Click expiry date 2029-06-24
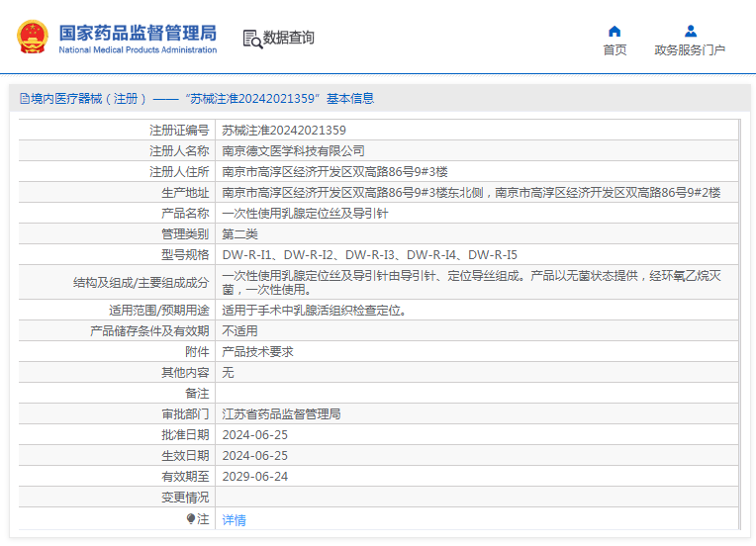 point(254,476)
